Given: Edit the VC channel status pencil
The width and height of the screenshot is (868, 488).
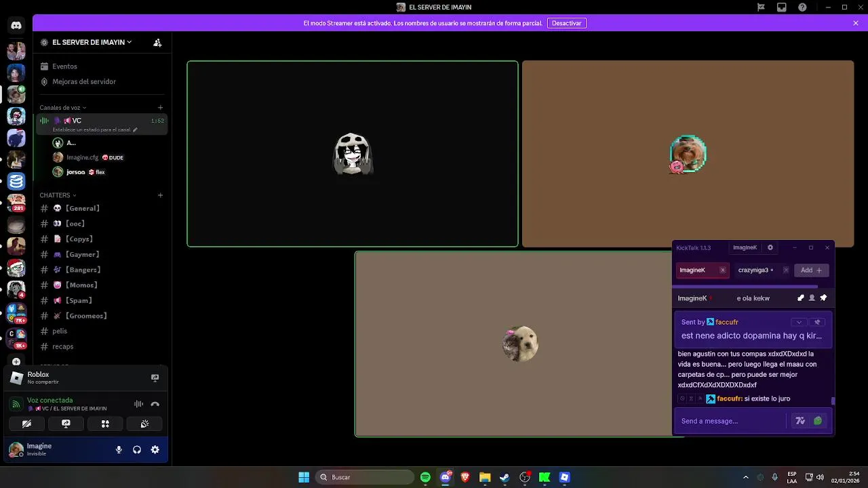Looking at the screenshot, I should tap(135, 129).
